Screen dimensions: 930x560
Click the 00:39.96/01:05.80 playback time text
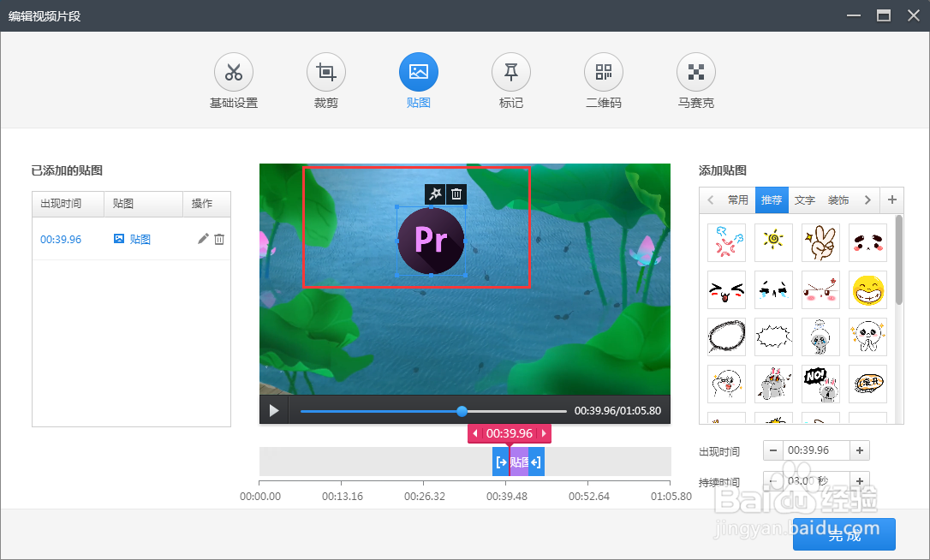pos(617,410)
